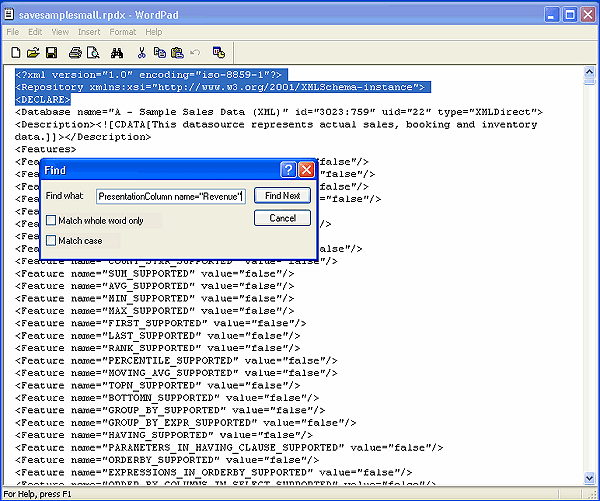This screenshot has height=501, width=600.
Task: Click the TOPN_SUPPORTED feature line
Action: (x=158, y=385)
